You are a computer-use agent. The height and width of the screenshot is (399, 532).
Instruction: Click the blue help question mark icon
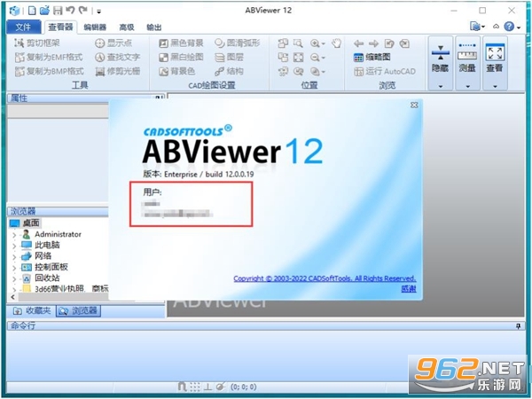click(509, 27)
